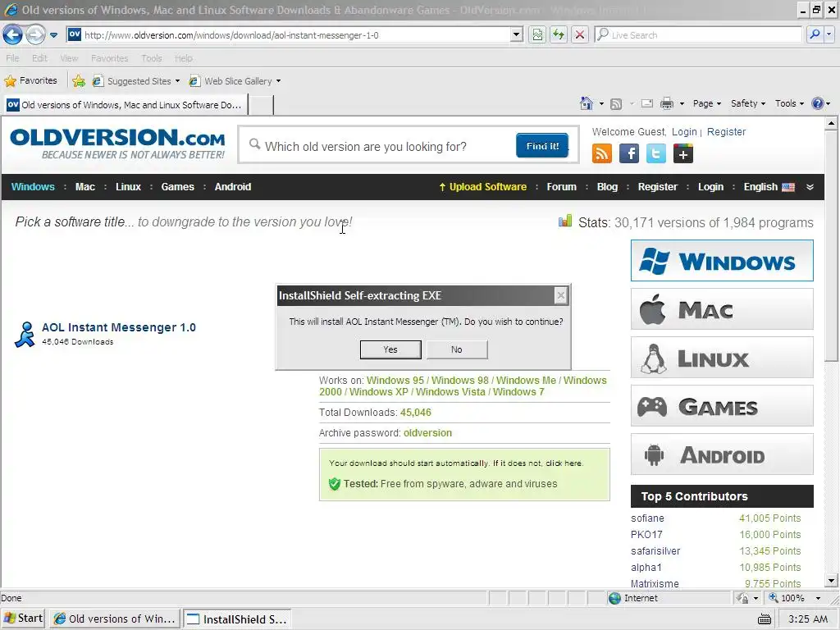Click the Login link beside Welcome Guest

pyautogui.click(x=684, y=132)
